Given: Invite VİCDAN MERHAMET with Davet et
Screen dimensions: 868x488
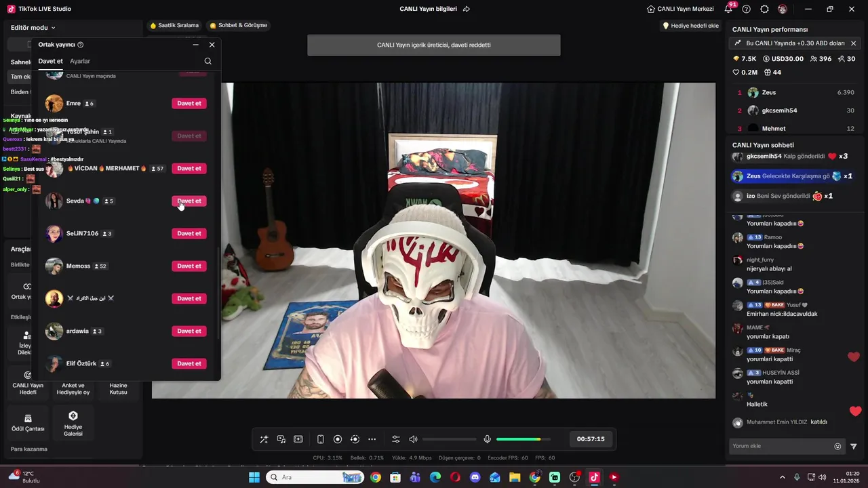Looking at the screenshot, I should [x=189, y=168].
